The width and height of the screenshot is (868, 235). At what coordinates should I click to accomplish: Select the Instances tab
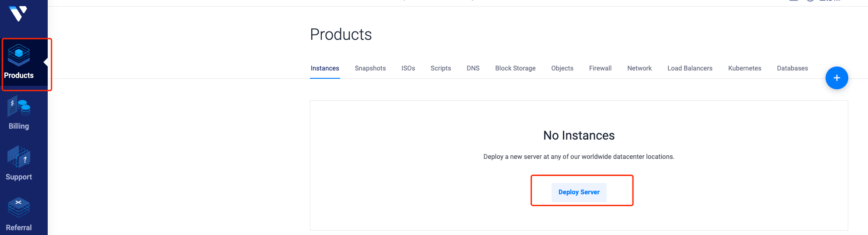pyautogui.click(x=325, y=68)
